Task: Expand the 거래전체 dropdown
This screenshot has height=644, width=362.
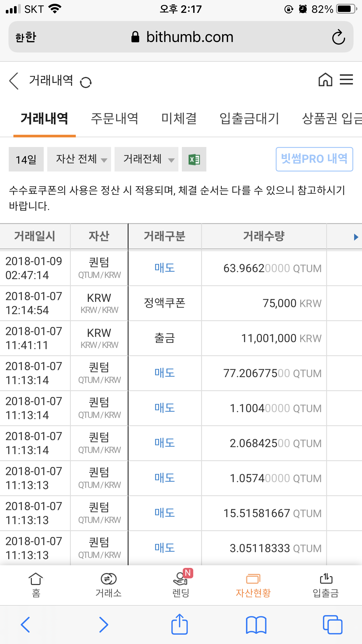Action: [146, 159]
